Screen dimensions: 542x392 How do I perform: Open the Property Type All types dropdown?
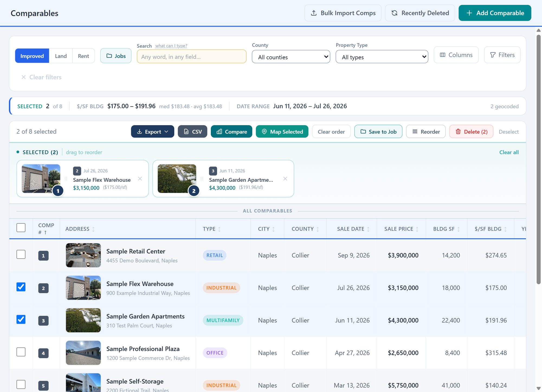[382, 57]
